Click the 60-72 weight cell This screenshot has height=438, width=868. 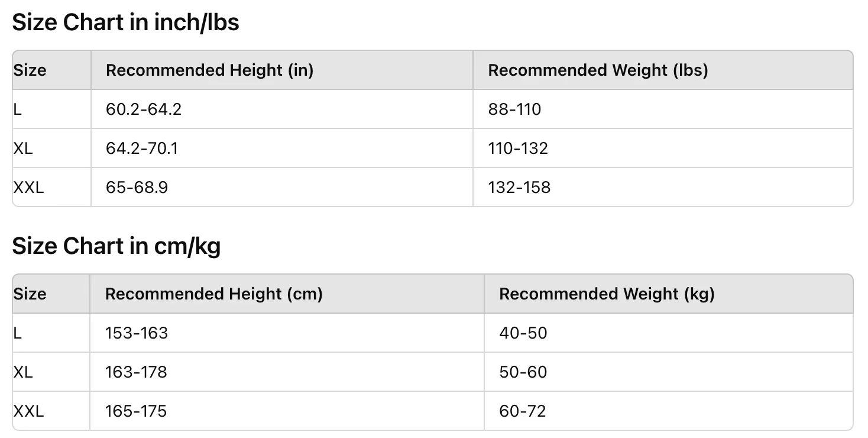(x=522, y=411)
